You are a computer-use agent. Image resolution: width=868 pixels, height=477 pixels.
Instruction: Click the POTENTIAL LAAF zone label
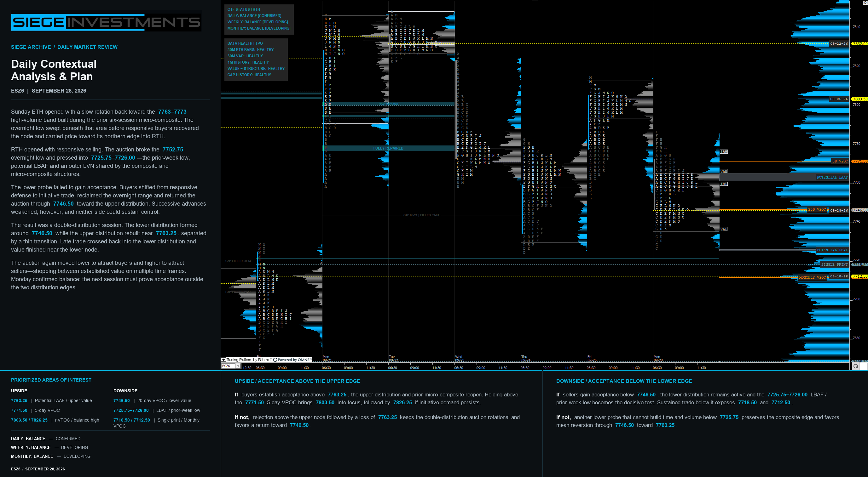(x=832, y=177)
